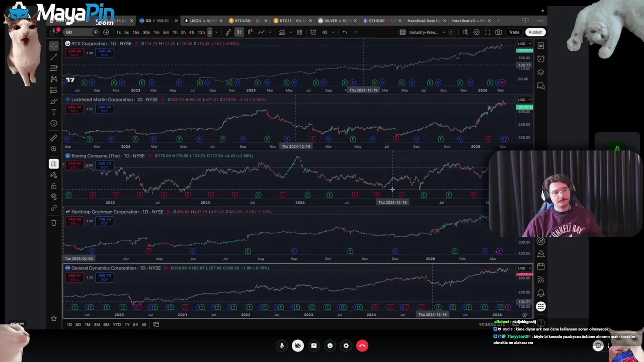Select the 5m time interval
This screenshot has height=362, width=644.
click(x=166, y=32)
